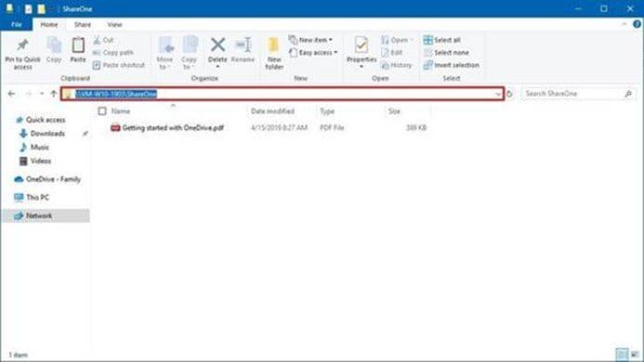Click Copy path in ribbon

coord(113,53)
